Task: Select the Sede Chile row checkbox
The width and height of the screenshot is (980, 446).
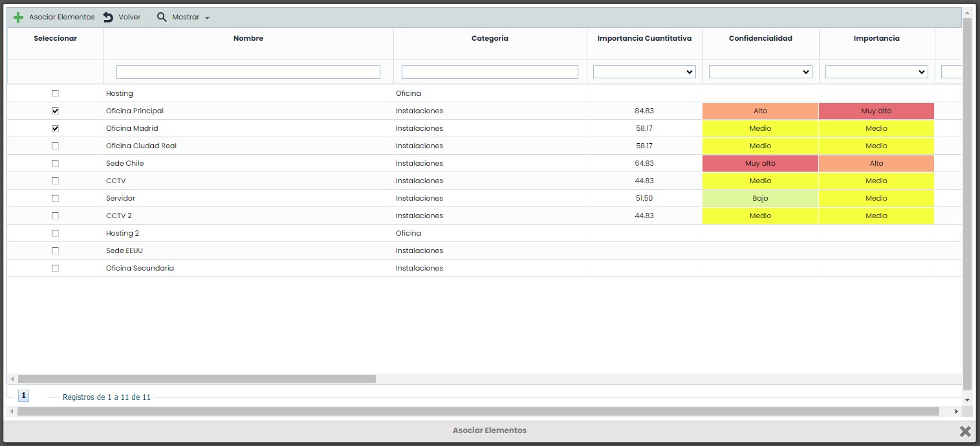Action: (x=55, y=163)
